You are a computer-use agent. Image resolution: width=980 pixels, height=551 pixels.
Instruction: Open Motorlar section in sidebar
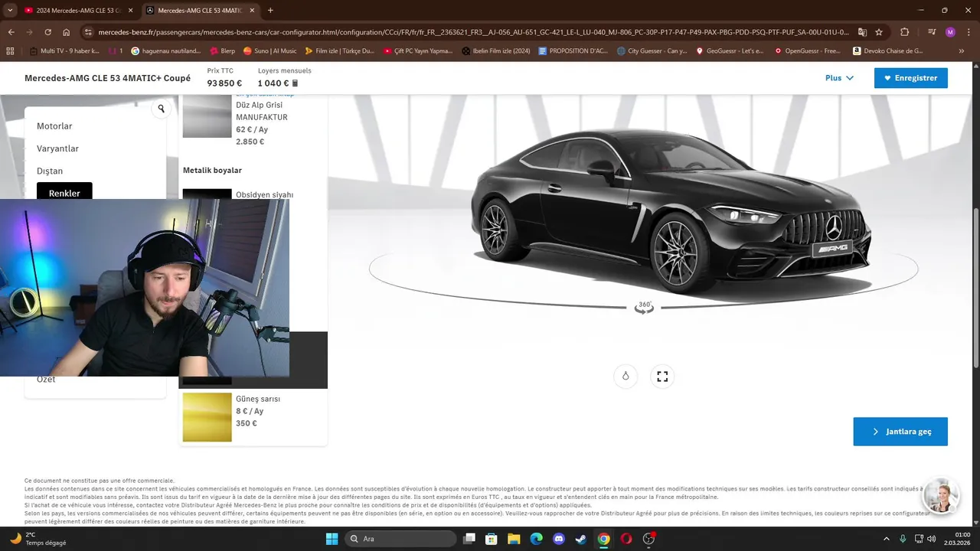tap(54, 126)
